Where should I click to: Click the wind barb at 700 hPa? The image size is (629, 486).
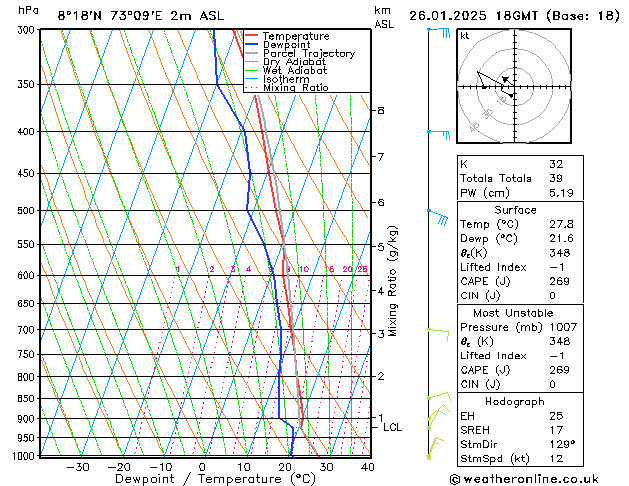pos(438,329)
